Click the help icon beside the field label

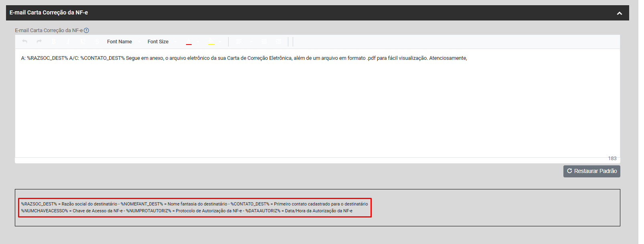click(x=86, y=31)
